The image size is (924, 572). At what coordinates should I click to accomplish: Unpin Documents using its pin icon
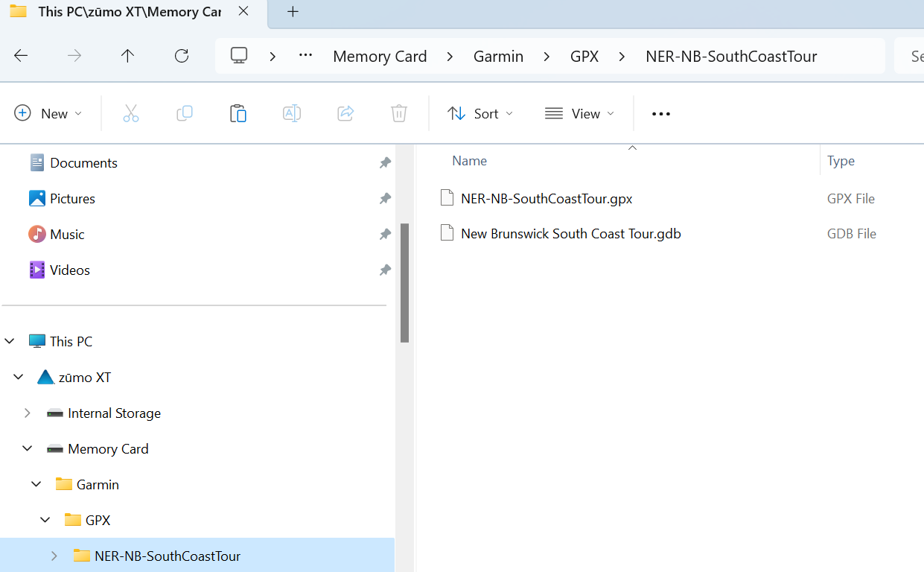385,162
